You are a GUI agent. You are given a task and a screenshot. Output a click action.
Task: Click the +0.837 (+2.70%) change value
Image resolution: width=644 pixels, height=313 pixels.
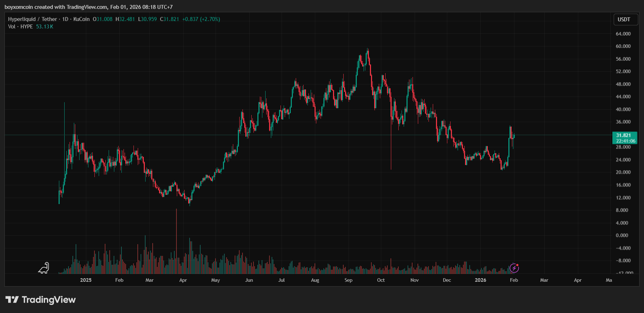[201, 19]
